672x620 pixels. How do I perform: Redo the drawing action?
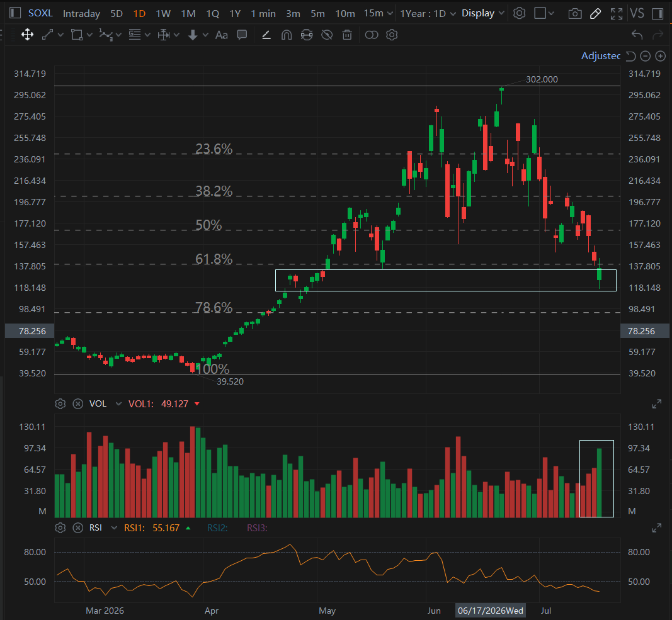[x=658, y=35]
